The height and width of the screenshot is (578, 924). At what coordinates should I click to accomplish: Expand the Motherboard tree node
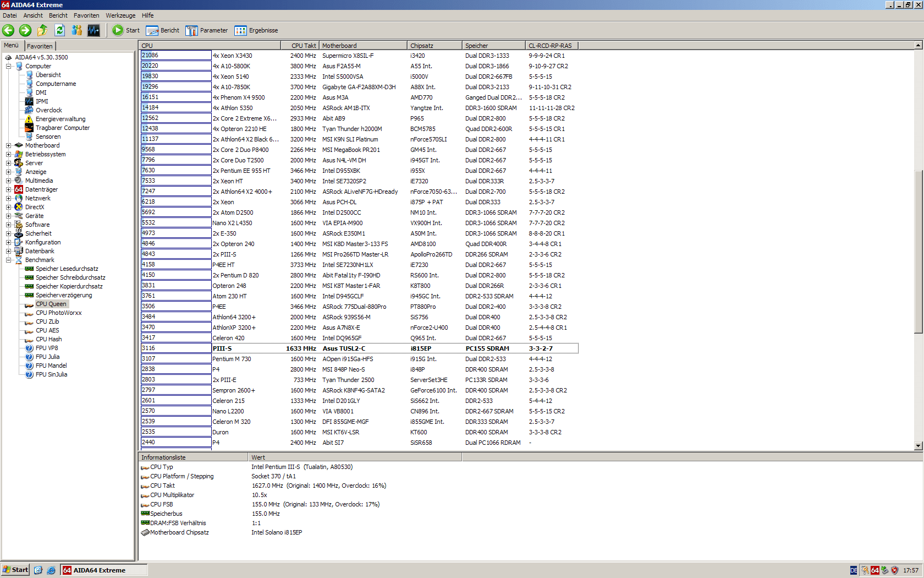(9, 145)
